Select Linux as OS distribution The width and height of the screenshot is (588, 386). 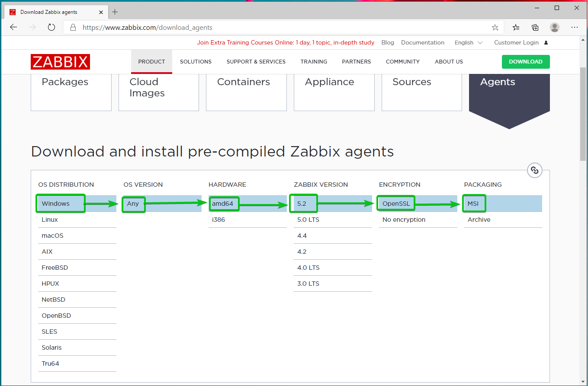77,220
